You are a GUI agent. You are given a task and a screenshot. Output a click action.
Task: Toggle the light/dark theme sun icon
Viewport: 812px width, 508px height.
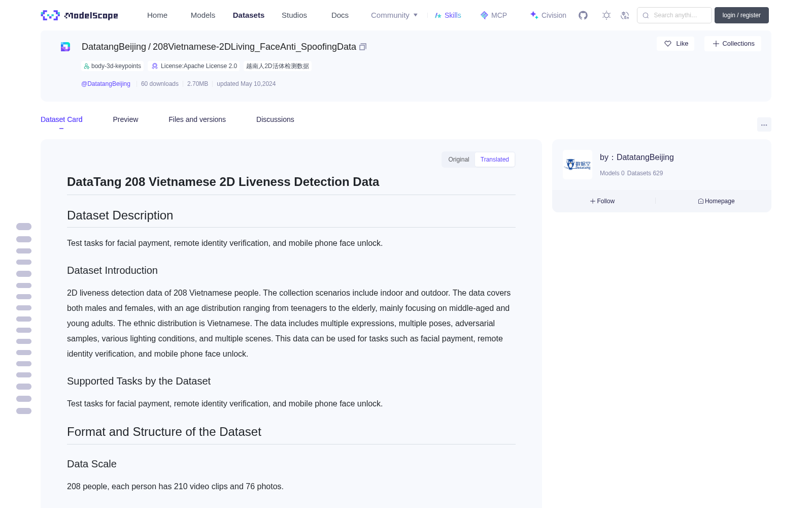pos(606,15)
